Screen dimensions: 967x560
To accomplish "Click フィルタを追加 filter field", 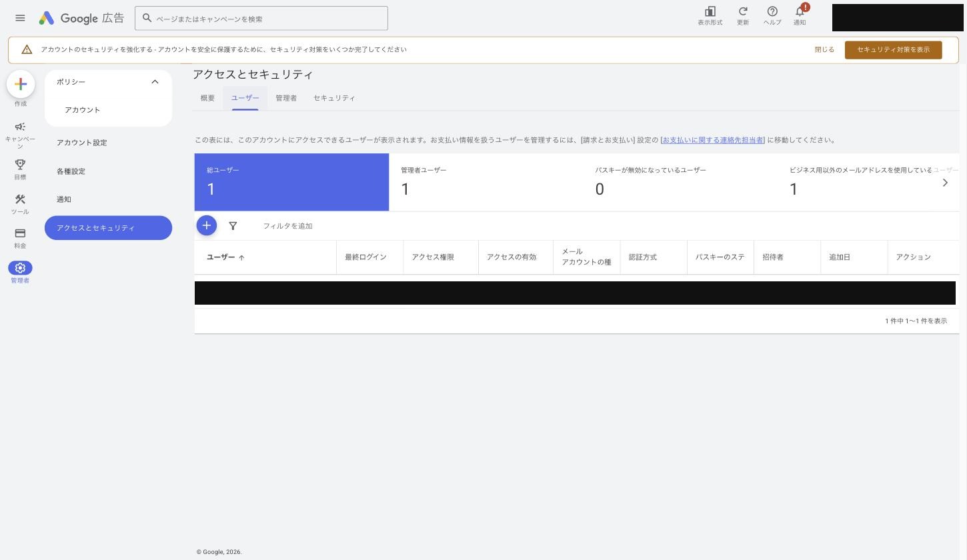I will [x=287, y=226].
